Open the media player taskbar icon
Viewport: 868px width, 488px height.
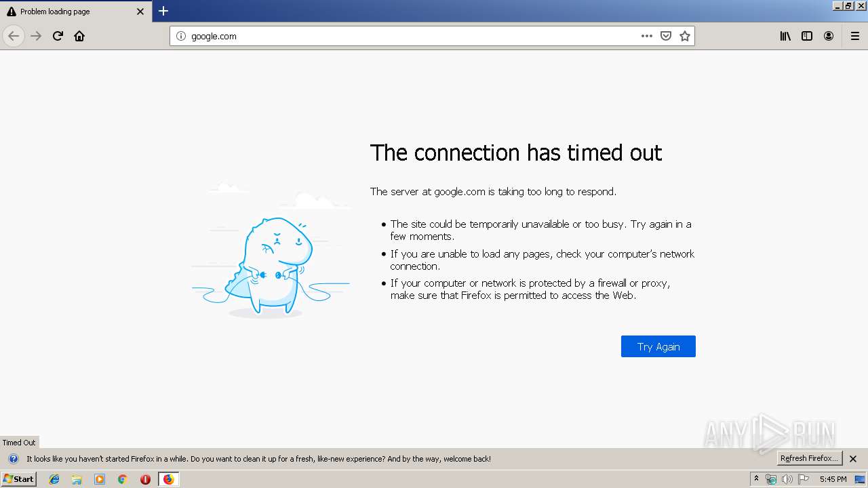(100, 479)
